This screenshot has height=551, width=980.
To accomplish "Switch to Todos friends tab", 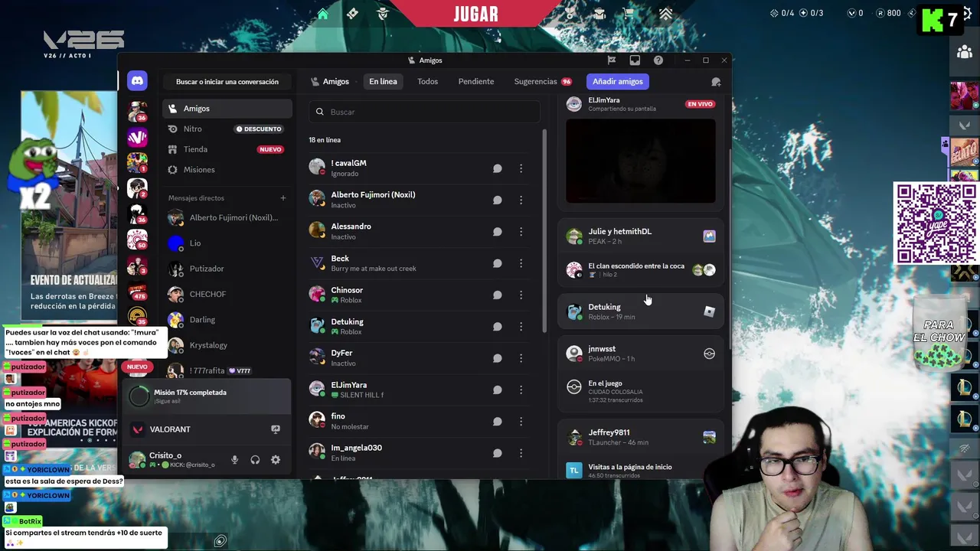I will coord(427,81).
